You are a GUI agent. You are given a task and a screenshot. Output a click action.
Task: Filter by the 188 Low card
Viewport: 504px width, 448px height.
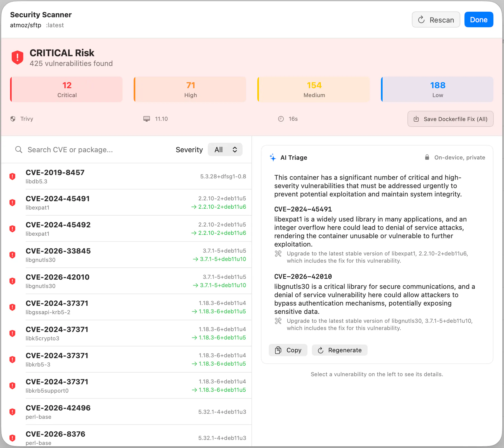[x=437, y=89]
